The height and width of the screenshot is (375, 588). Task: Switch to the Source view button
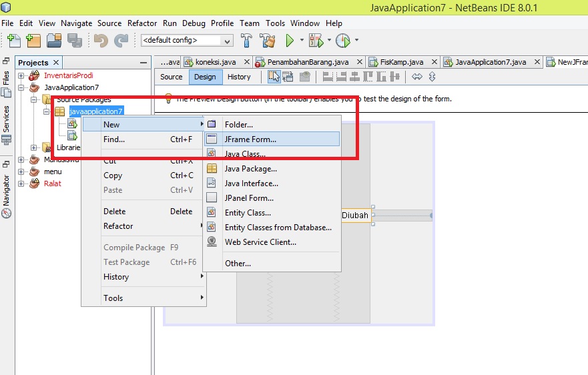click(172, 77)
